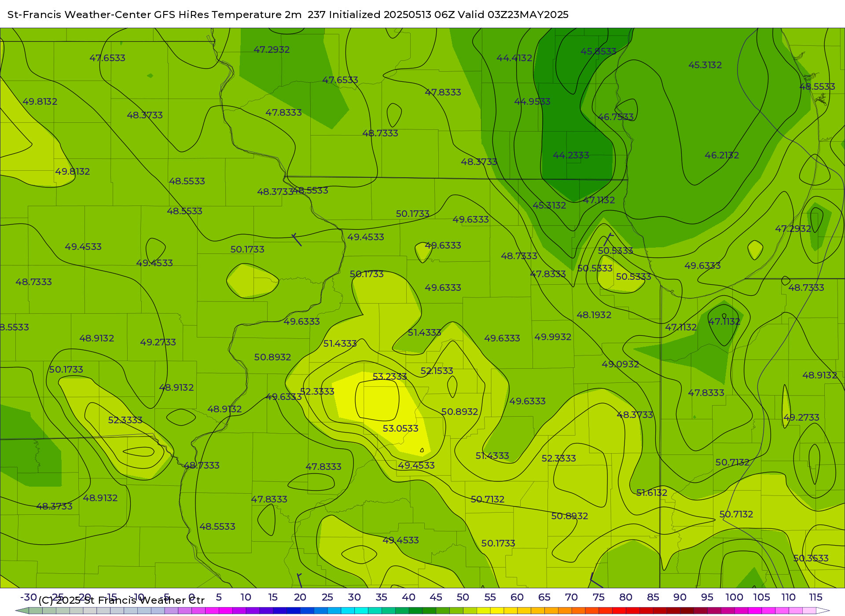Image resolution: width=845 pixels, height=616 pixels.
Task: Click the color scale label 65
Action: [544, 598]
